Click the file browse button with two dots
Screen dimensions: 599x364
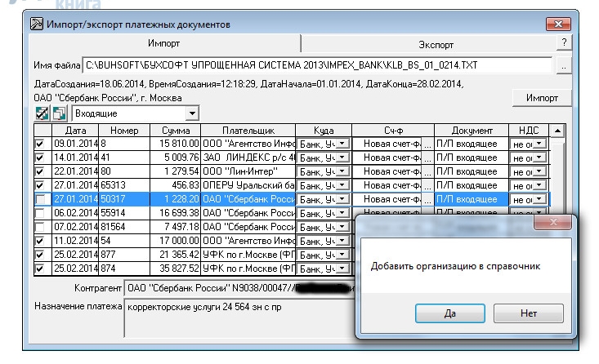pyautogui.click(x=563, y=64)
